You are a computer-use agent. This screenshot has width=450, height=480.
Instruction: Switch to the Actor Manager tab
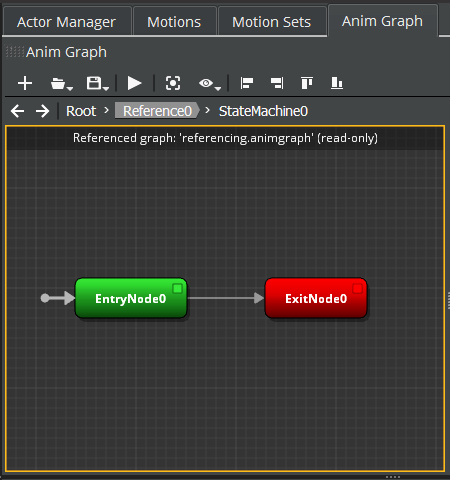pyautogui.click(x=66, y=22)
